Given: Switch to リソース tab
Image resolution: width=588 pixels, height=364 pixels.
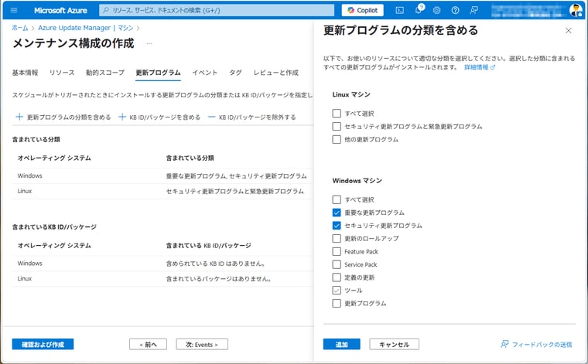Looking at the screenshot, I should pos(62,73).
